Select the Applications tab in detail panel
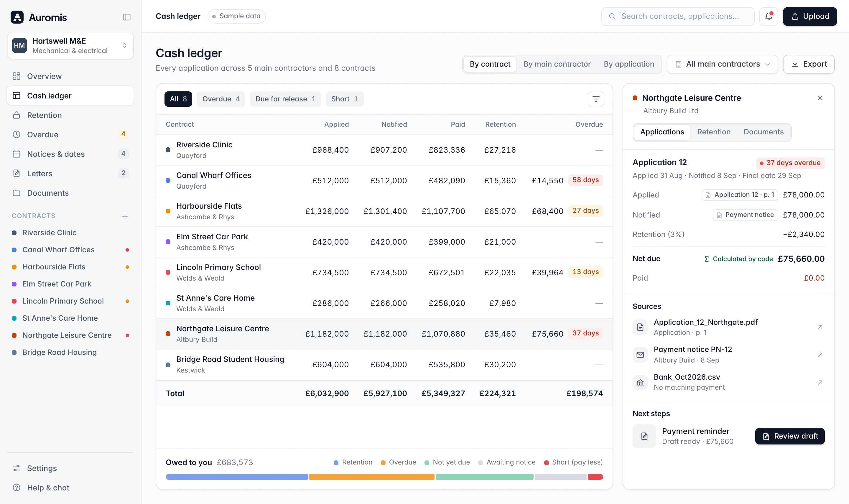The height and width of the screenshot is (504, 849). coord(662,132)
